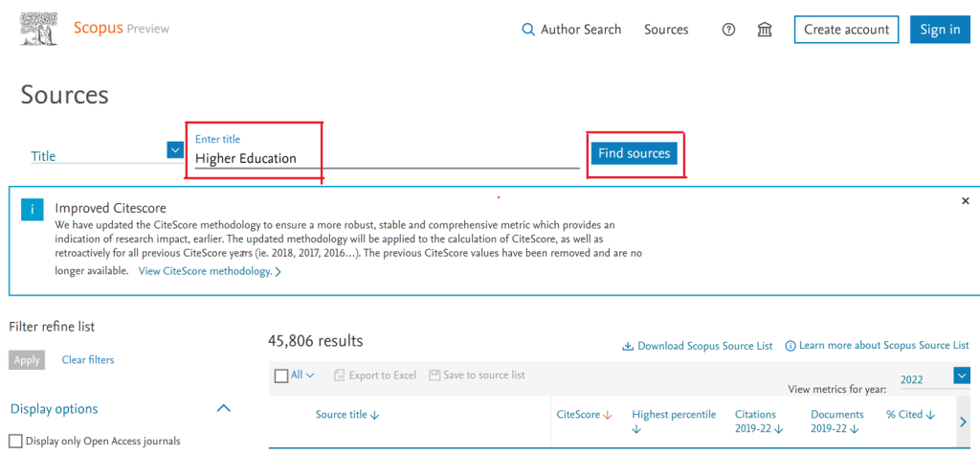Sort by Documents 2019-22 column
This screenshot has height=456, width=980.
click(836, 421)
